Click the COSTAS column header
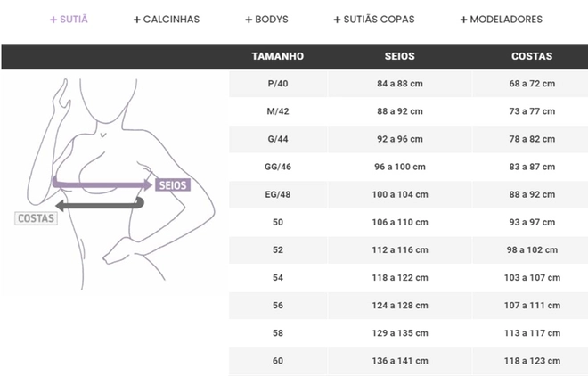 click(x=532, y=56)
